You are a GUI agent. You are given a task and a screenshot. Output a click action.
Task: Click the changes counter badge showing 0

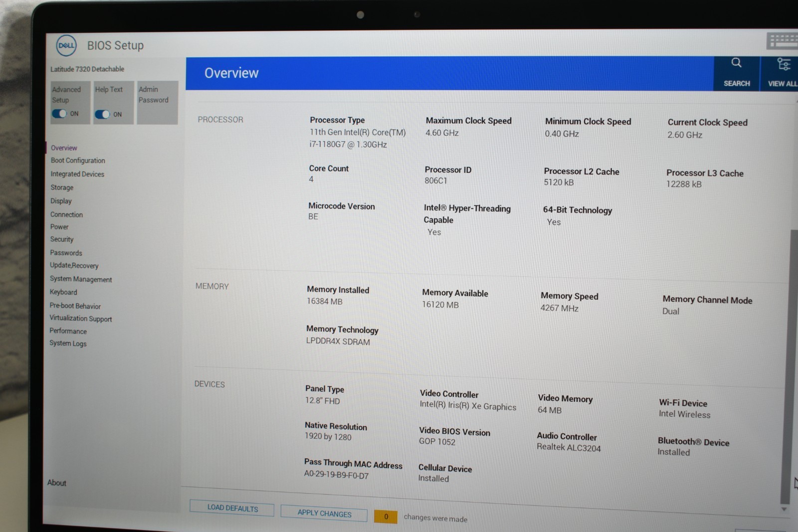tap(386, 517)
